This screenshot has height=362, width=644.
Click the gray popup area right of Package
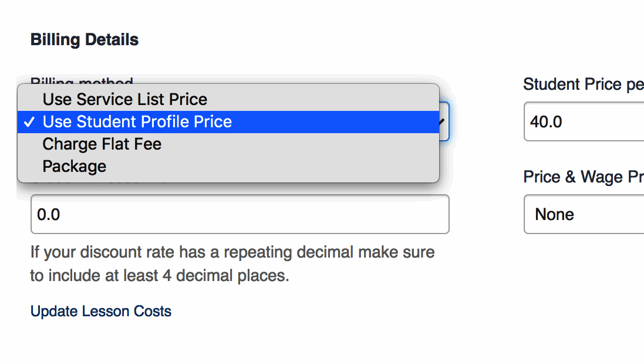(x=271, y=166)
